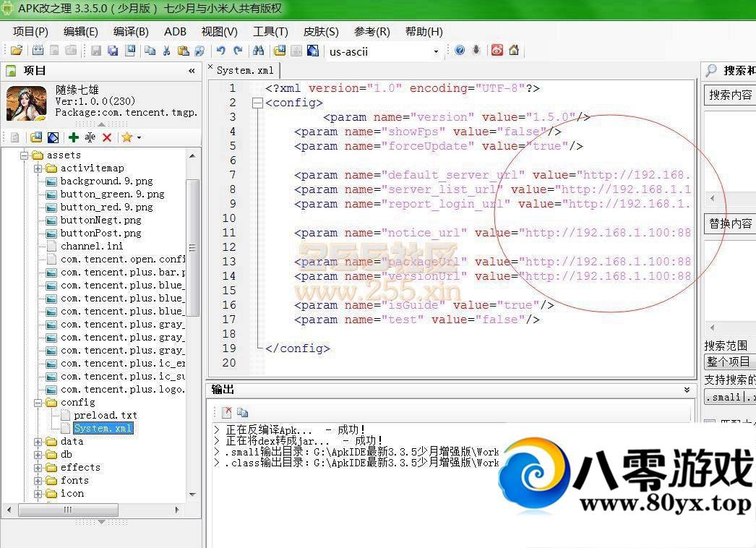Click the green plus add icon
The width and height of the screenshot is (756, 548).
coord(74,137)
